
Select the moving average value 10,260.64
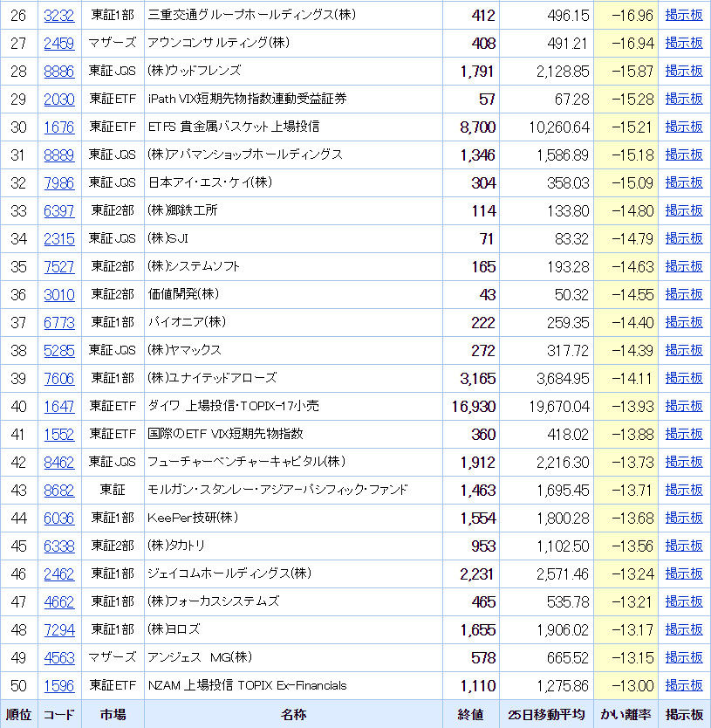[559, 127]
